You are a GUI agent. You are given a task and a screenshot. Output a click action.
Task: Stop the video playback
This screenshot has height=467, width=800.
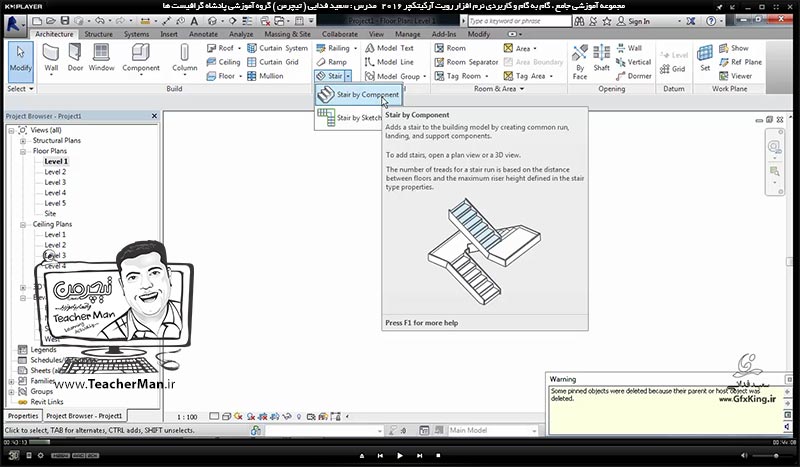[438, 455]
